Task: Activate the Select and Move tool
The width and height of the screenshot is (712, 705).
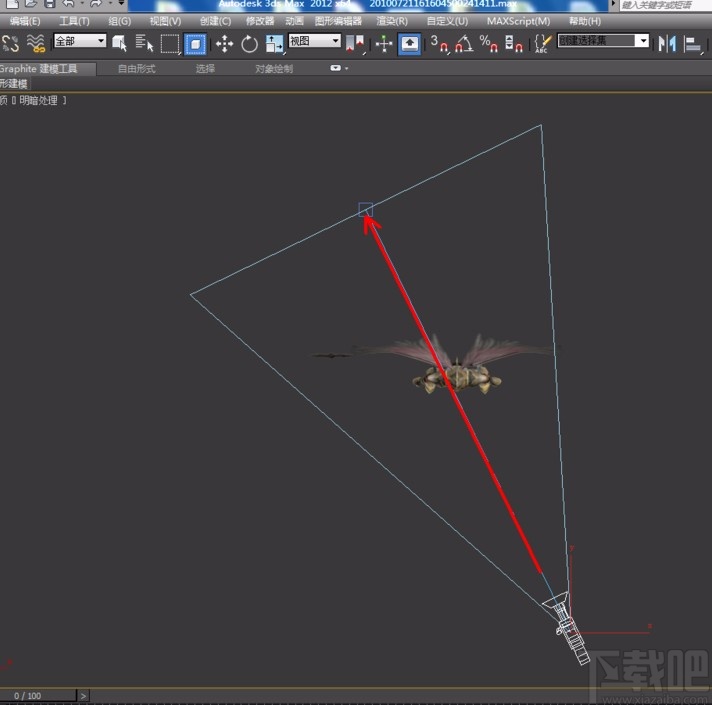Action: (x=224, y=44)
